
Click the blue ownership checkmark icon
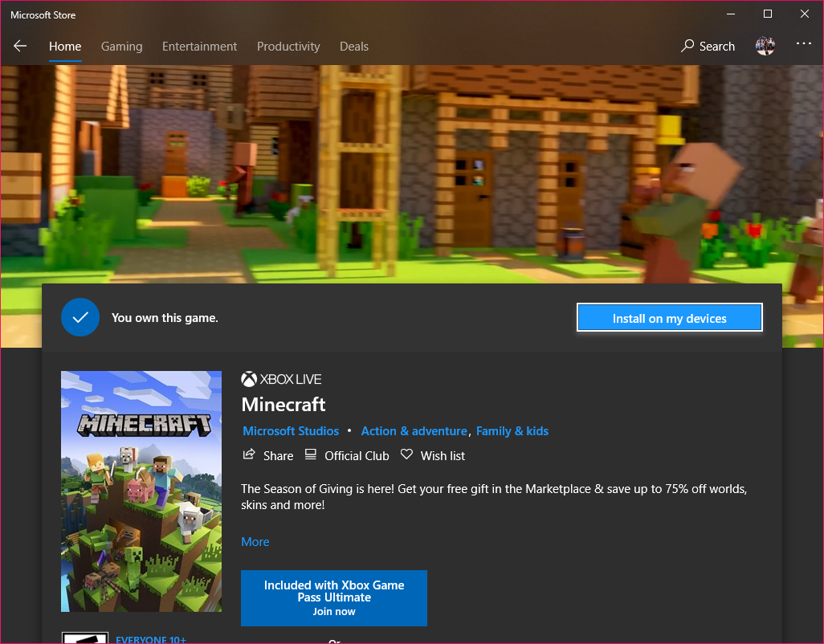pyautogui.click(x=80, y=317)
